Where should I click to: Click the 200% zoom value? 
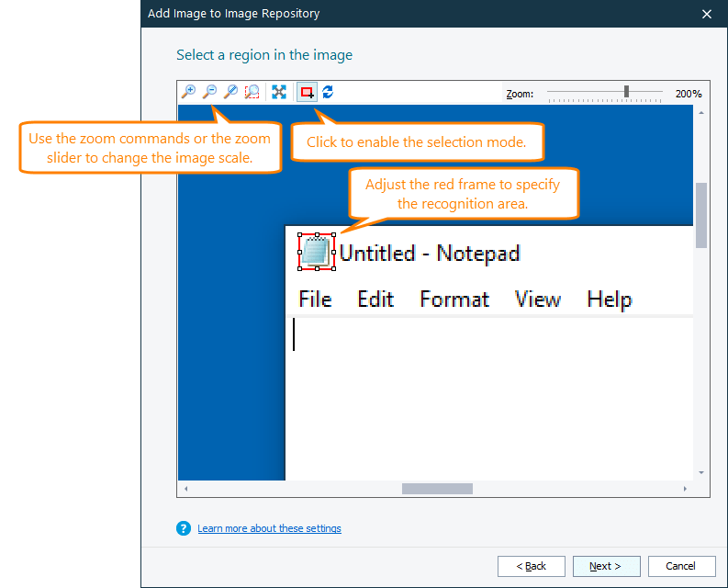(689, 94)
